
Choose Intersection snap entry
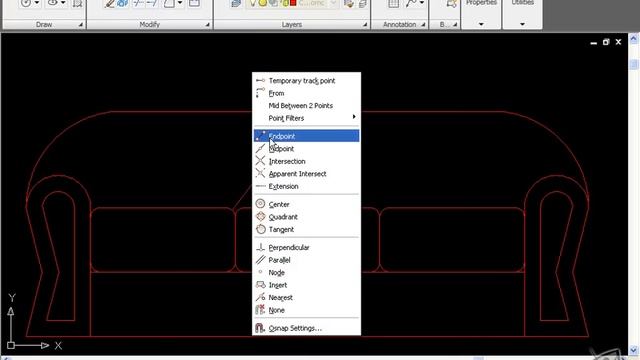coord(306,161)
